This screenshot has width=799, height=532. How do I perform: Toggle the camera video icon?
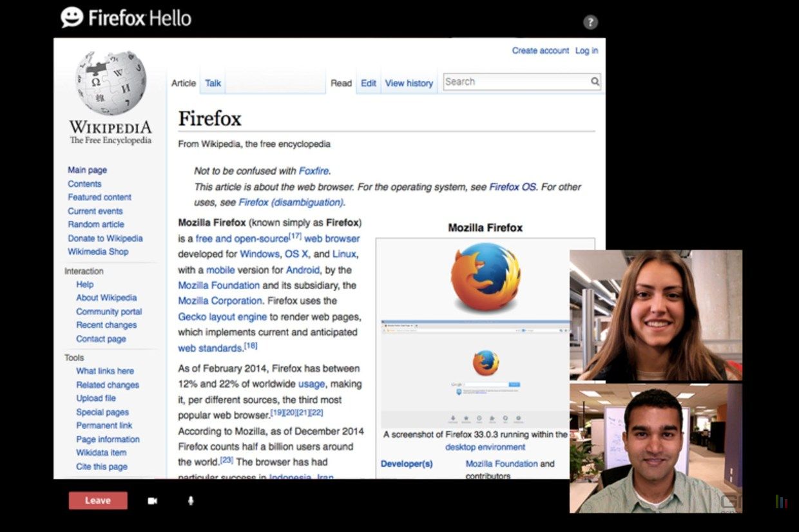[x=153, y=500]
